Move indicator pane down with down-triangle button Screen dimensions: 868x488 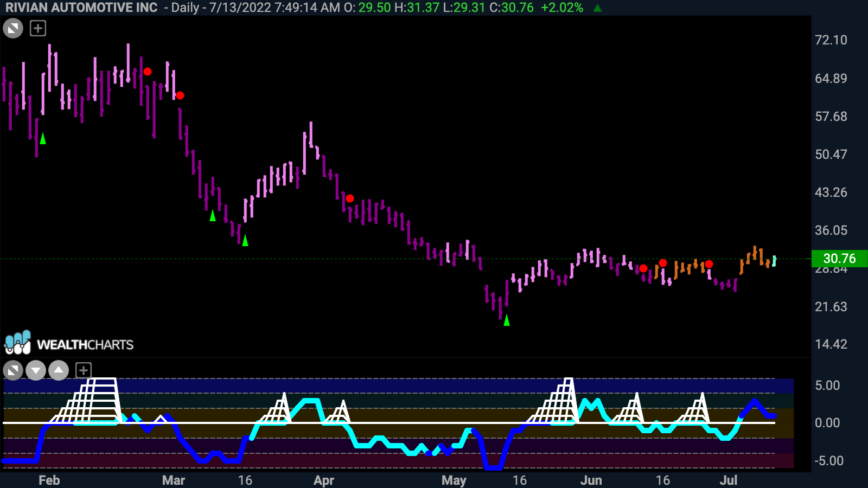click(36, 371)
